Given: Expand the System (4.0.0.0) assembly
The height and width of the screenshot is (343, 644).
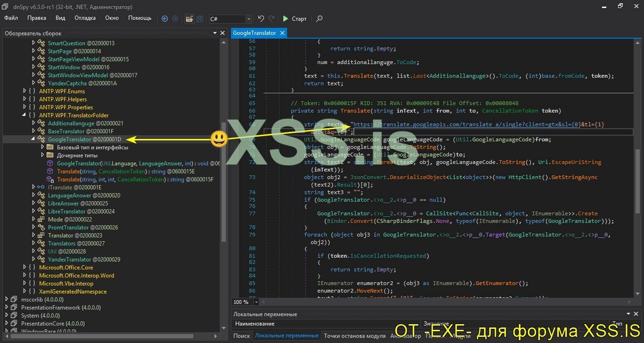Looking at the screenshot, I should 7,315.
